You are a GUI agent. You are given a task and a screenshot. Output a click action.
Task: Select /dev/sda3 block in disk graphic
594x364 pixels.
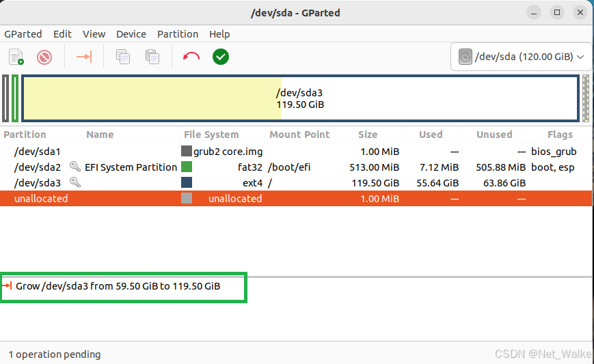click(300, 98)
